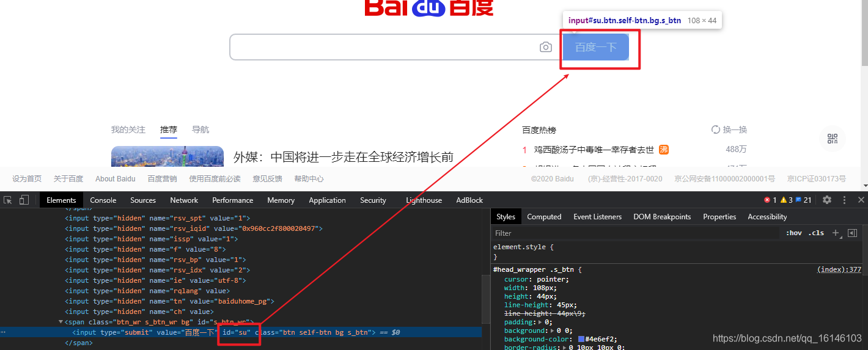Switch to the Elements tab
868x350 pixels.
click(61, 200)
